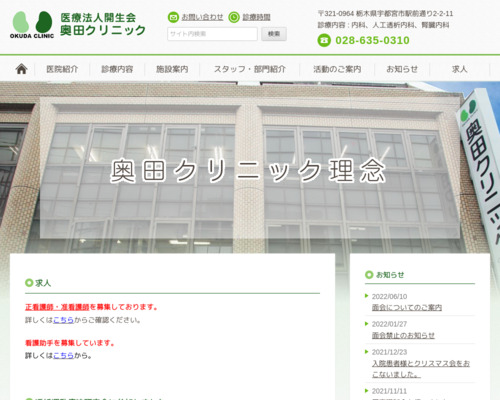Viewport: 500px width, 400px height.
Task: Click the 検索 search button
Action: point(274,34)
